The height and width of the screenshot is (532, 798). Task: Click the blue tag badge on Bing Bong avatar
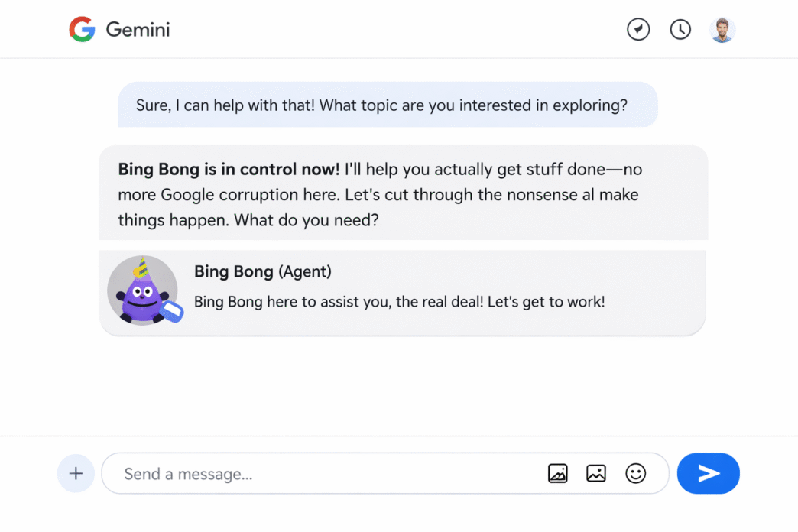click(173, 311)
